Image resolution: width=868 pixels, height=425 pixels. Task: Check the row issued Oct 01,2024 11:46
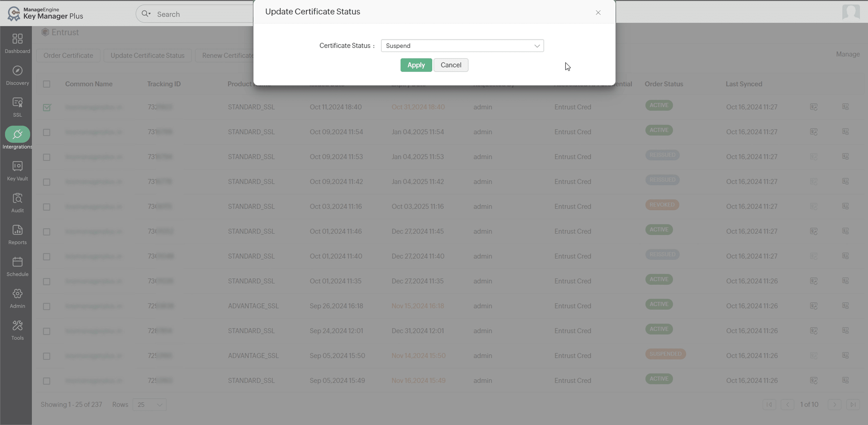(46, 232)
